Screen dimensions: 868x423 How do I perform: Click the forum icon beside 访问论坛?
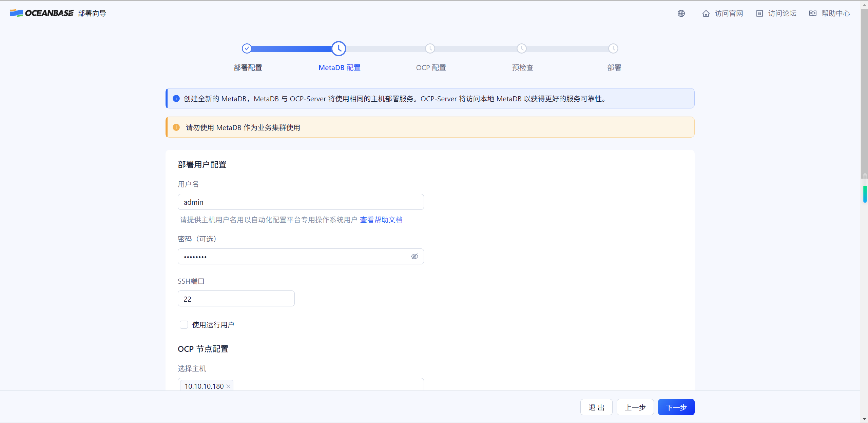tap(759, 13)
